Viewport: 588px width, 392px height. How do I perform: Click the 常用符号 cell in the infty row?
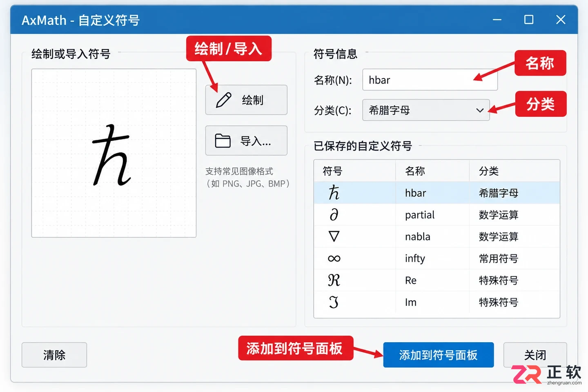pyautogui.click(x=514, y=258)
